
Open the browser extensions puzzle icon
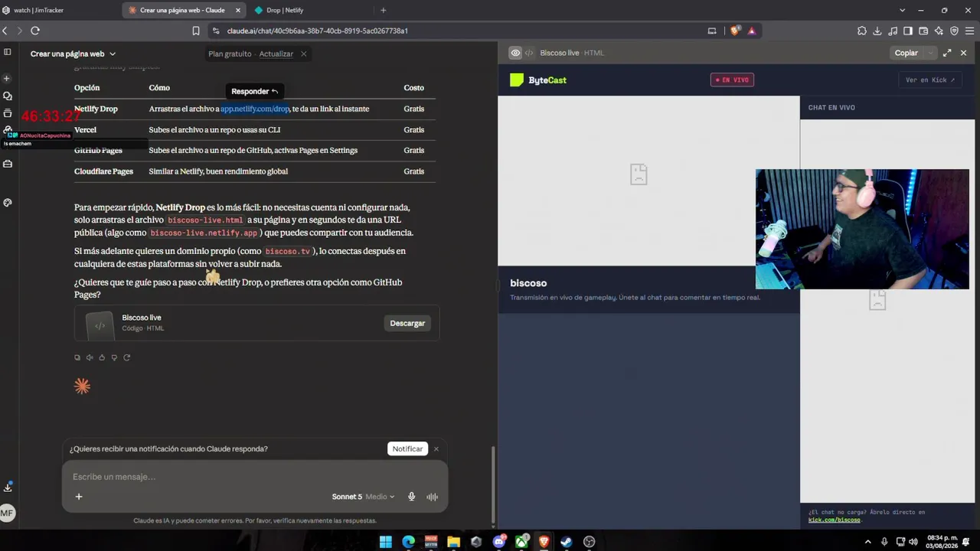pos(862,31)
